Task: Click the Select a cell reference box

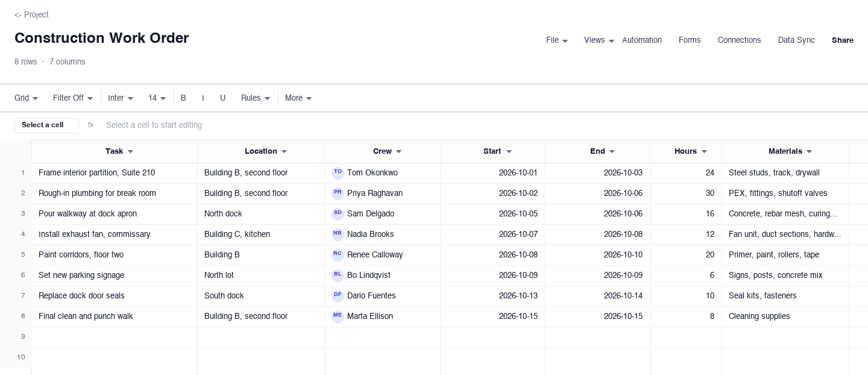Action: coord(46,125)
